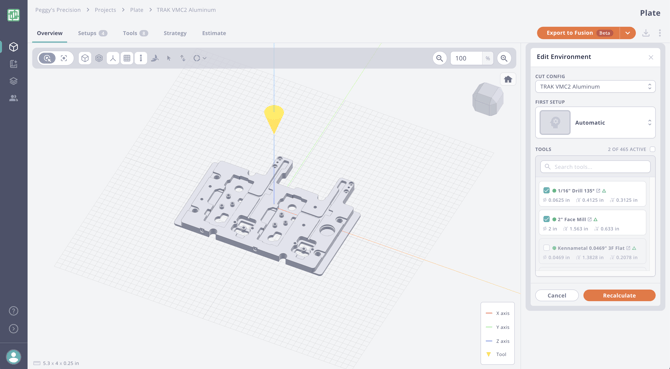The height and width of the screenshot is (369, 670).
Task: Click the home view icon
Action: click(508, 79)
